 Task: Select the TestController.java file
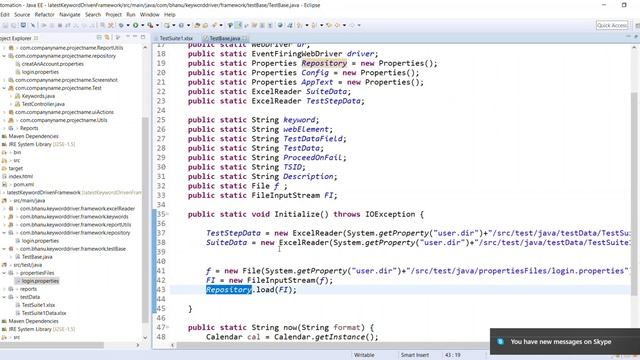(43, 104)
